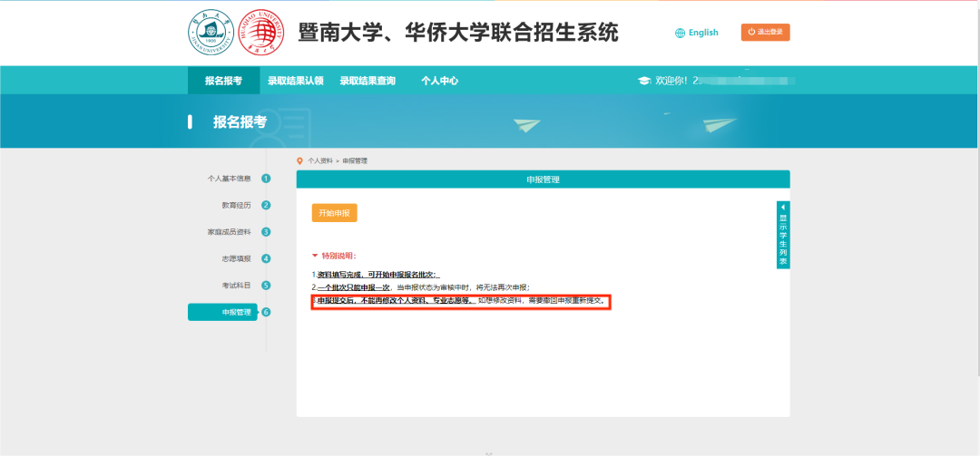Click step number 1 circle

click(266, 179)
